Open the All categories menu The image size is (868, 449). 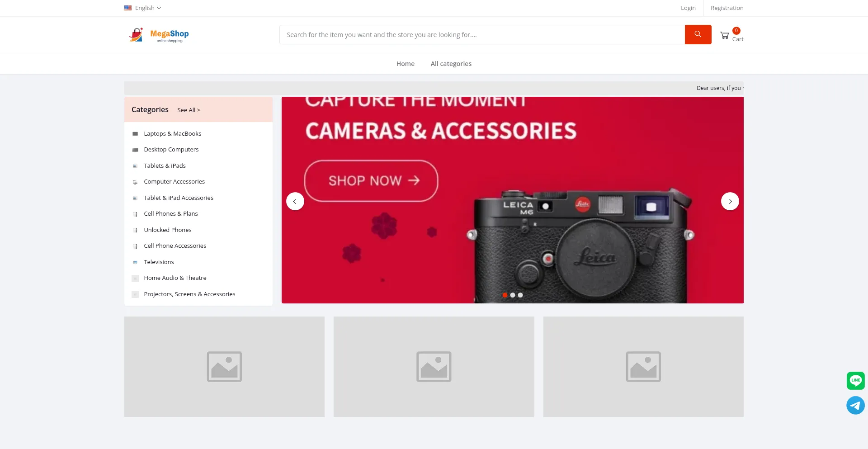(451, 63)
